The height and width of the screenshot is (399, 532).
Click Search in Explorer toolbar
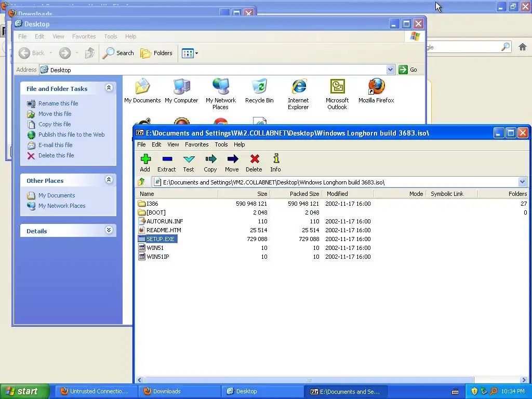coord(118,53)
